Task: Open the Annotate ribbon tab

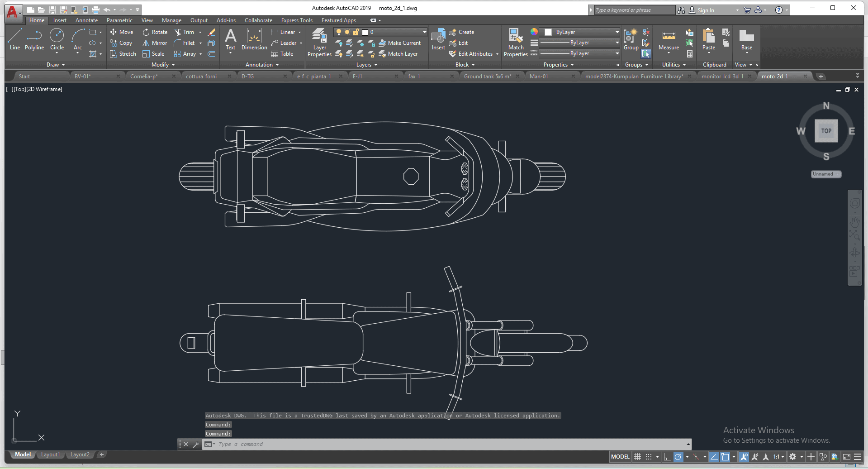Action: tap(86, 20)
